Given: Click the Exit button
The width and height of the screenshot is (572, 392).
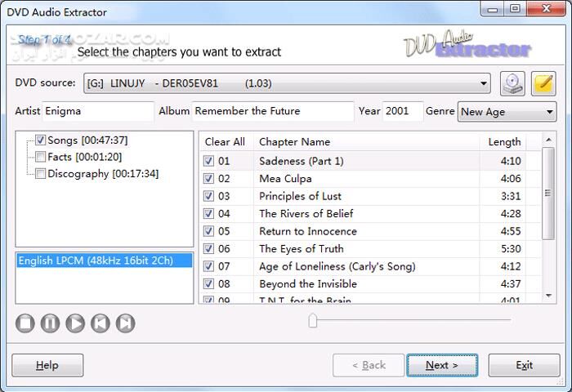Looking at the screenshot, I should tap(525, 365).
